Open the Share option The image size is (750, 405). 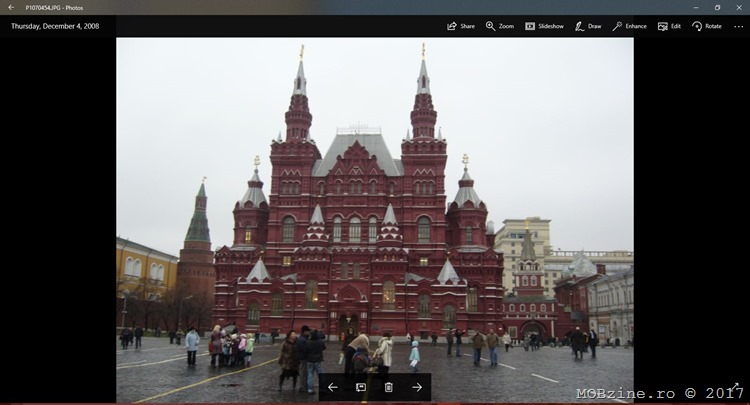pyautogui.click(x=460, y=26)
